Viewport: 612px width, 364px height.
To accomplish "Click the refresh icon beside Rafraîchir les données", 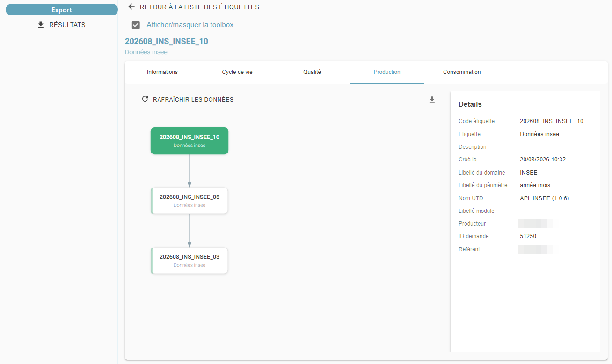I will (145, 99).
